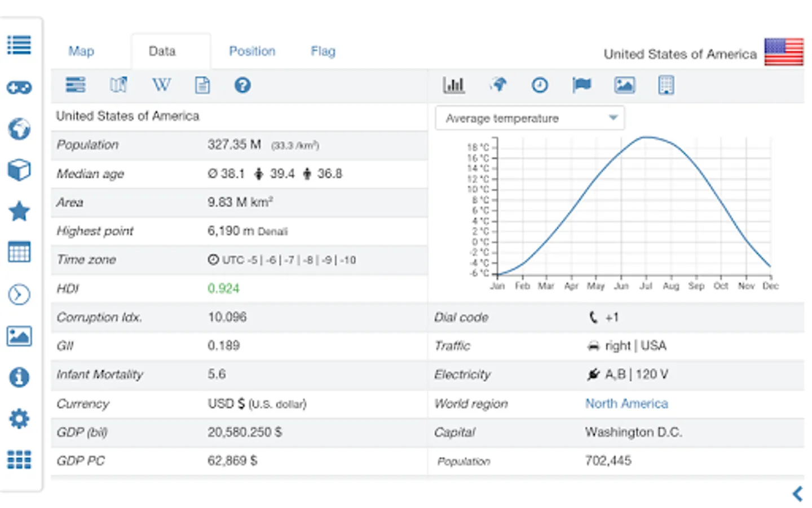Screen dimensions: 812x508
Task: Click the flag icon in right toolbar
Action: tap(581, 85)
